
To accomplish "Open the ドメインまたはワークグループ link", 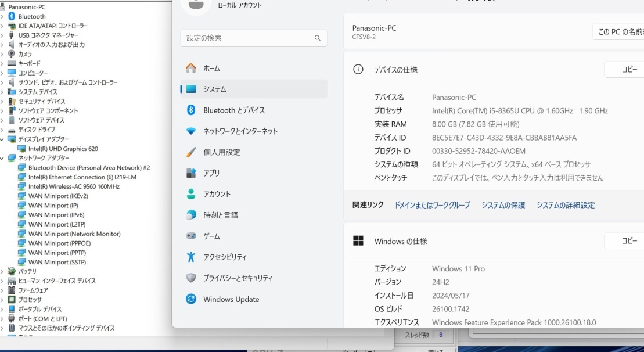I will [433, 205].
